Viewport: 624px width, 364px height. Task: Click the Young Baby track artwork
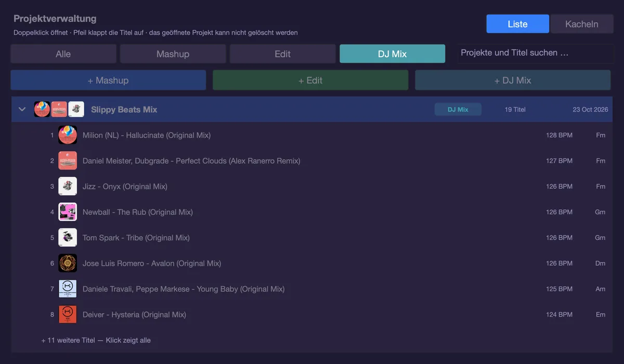click(x=68, y=289)
